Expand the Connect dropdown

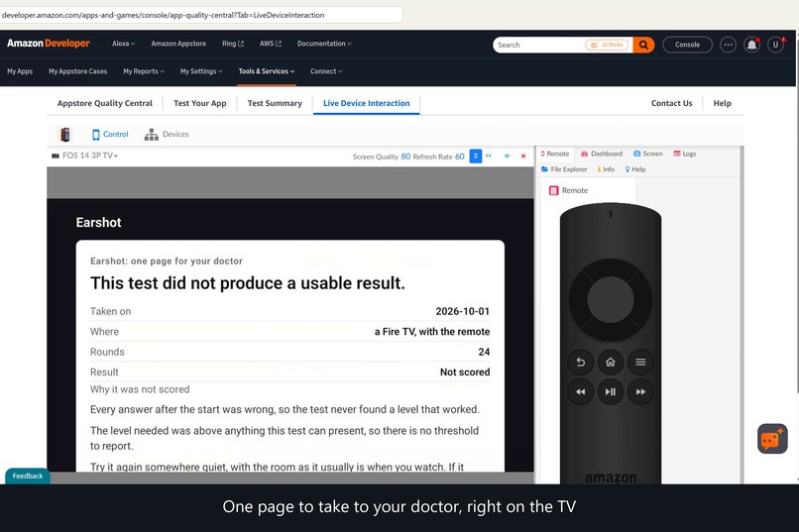point(326,71)
